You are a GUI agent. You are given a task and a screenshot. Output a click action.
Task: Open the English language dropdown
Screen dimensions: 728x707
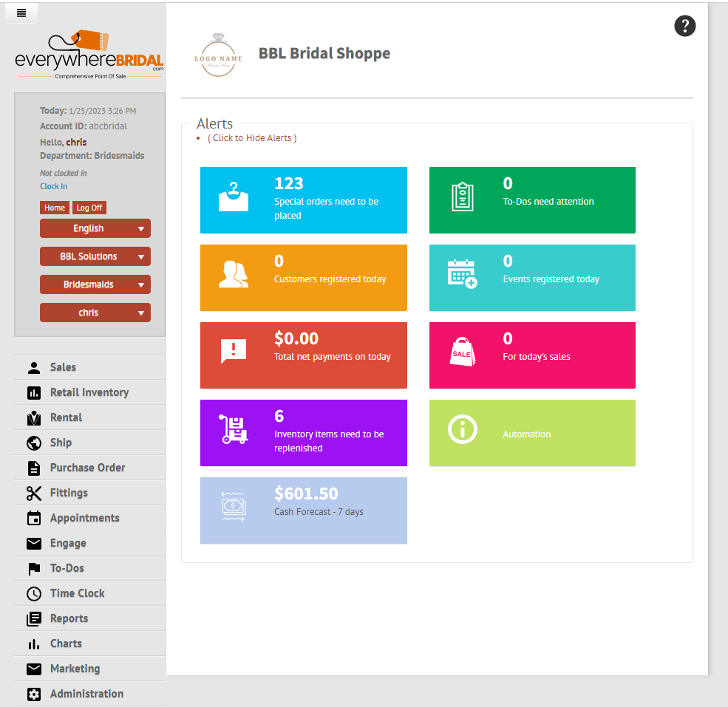[x=95, y=228]
